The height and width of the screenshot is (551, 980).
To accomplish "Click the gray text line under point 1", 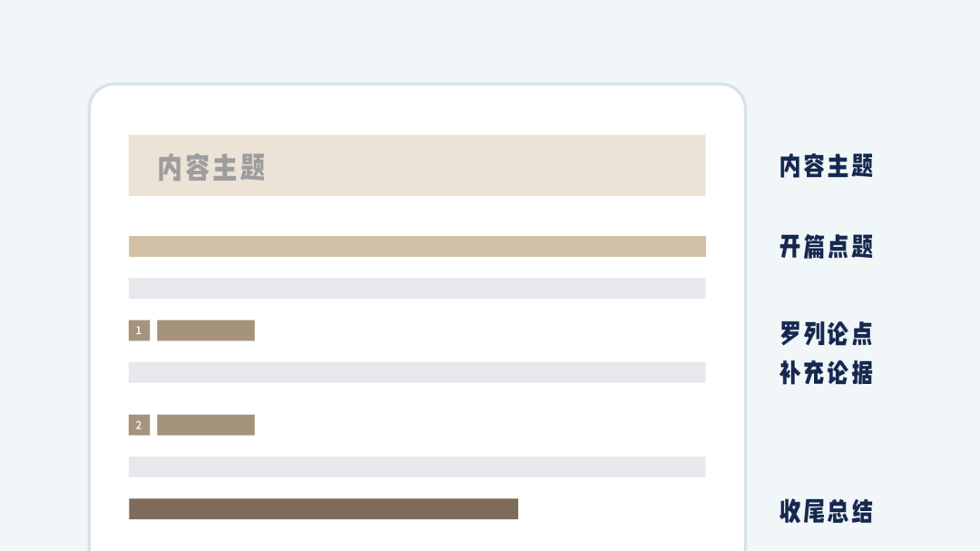I will coord(416,372).
